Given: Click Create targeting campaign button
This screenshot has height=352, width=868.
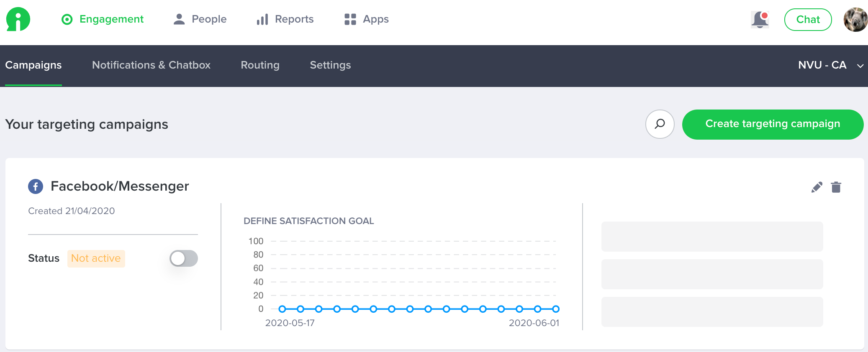Looking at the screenshot, I should [x=773, y=124].
